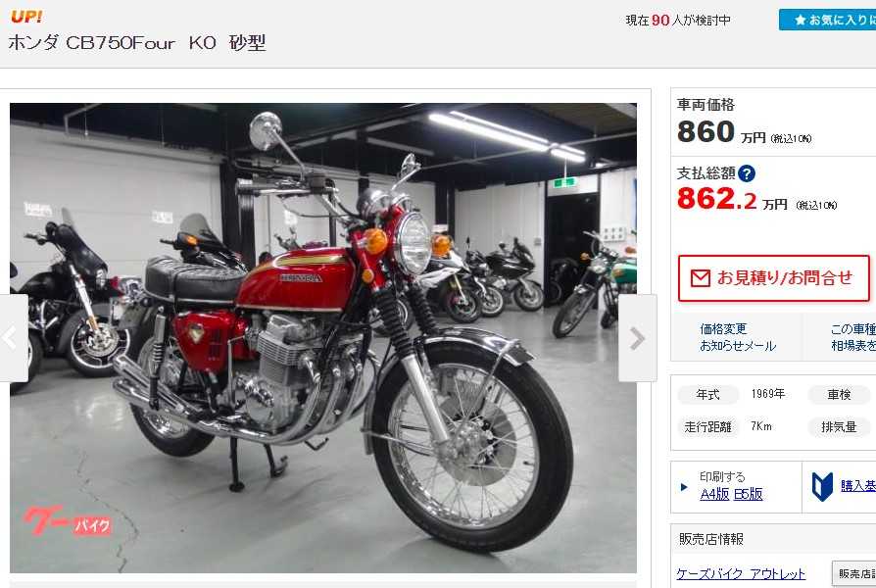Show previous photo with left arrow
The image size is (876, 588).
14,338
